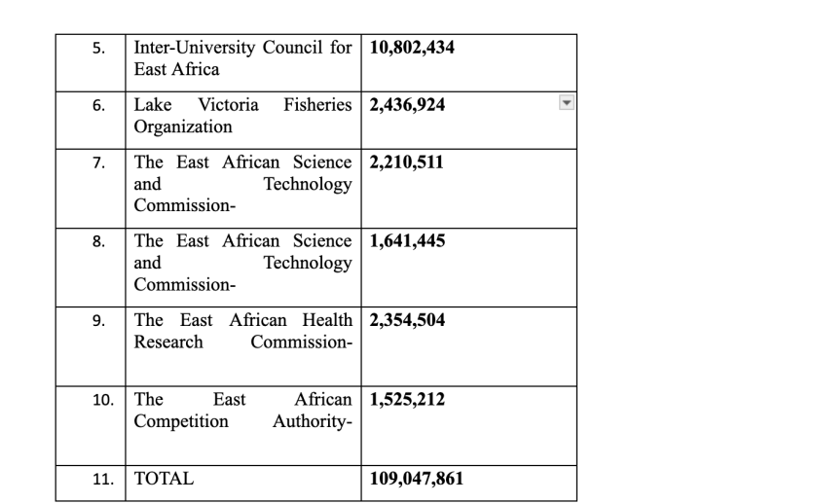
Task: Select row number 8 cell
Action: coord(99,242)
